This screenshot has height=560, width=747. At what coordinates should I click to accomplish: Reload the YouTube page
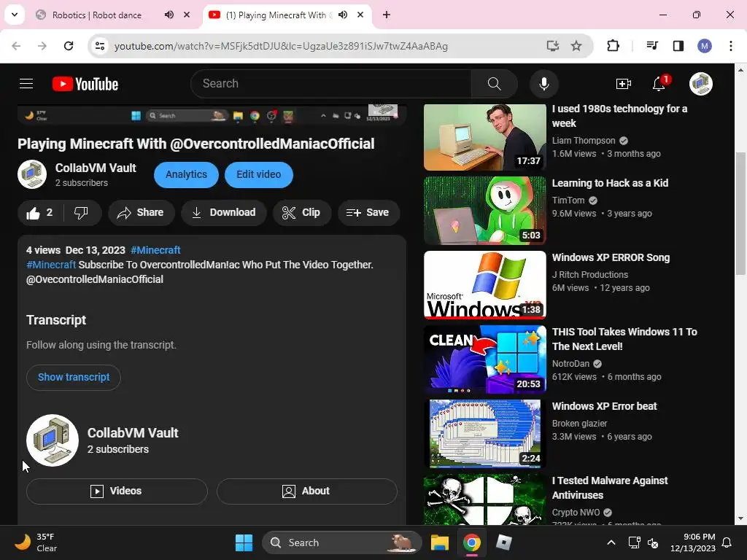[69, 46]
